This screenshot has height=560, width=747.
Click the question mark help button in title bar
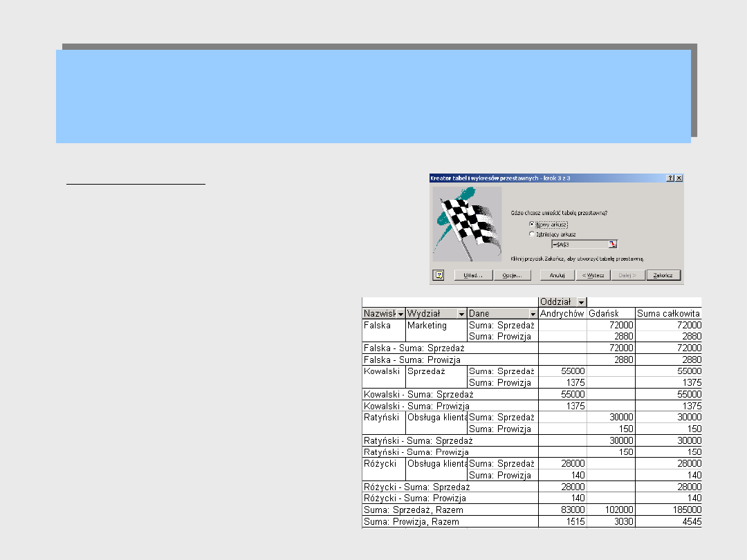(x=670, y=178)
